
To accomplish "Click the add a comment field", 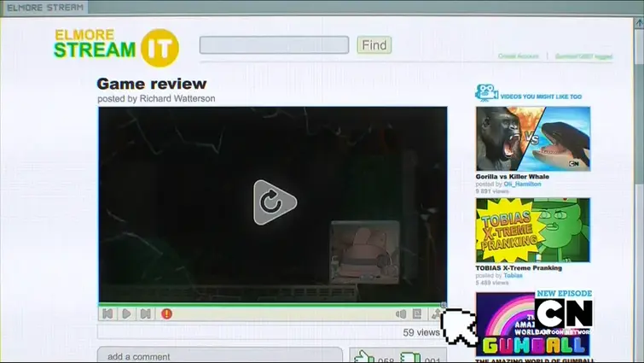I will 220,355.
